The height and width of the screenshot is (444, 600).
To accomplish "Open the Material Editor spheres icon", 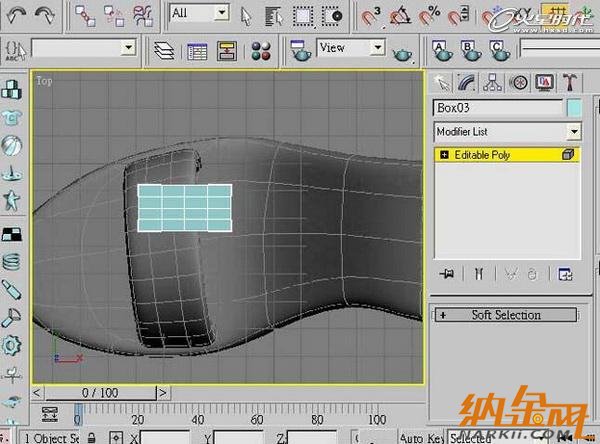I will click(261, 50).
